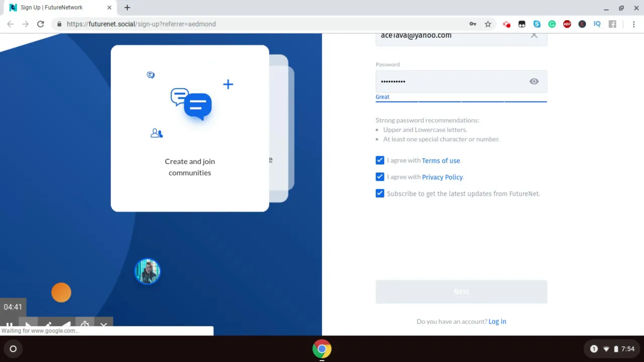Clear the email field with X
Image resolution: width=644 pixels, height=362 pixels.
534,35
